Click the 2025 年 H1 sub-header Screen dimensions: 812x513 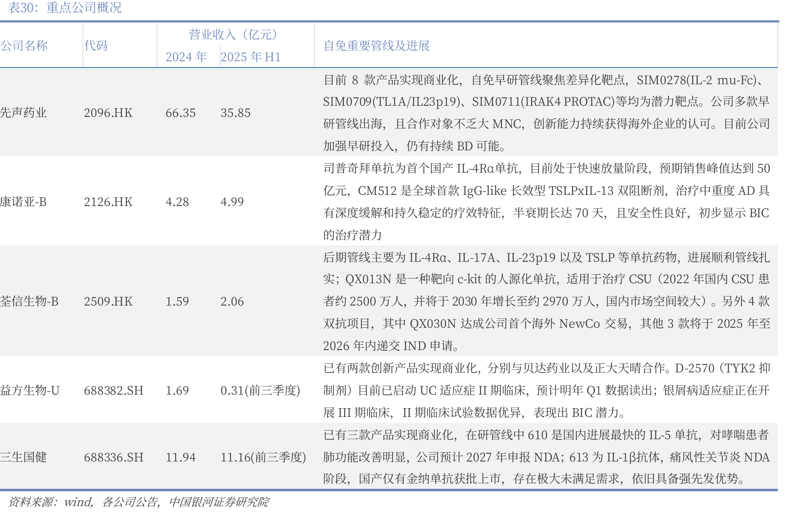tap(251, 57)
